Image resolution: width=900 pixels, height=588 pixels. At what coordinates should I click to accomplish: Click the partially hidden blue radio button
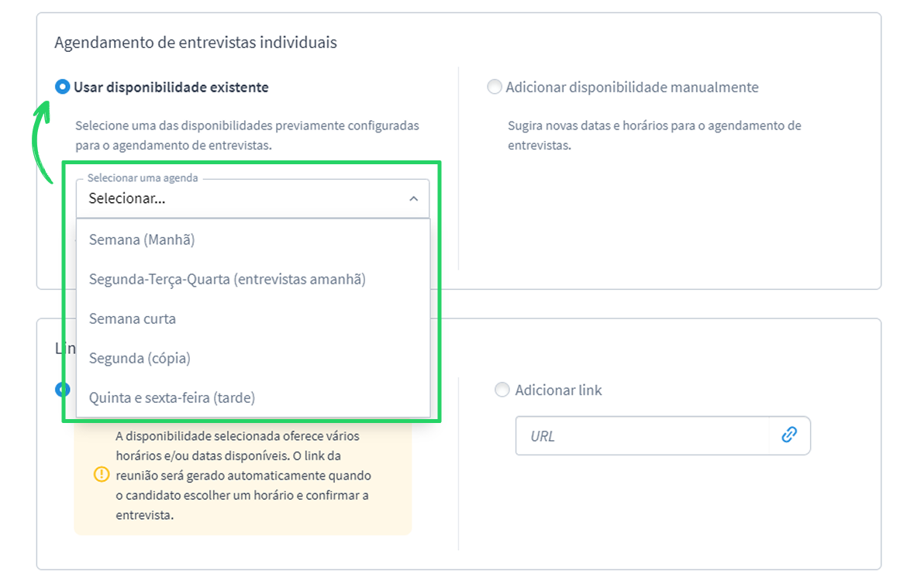(62, 390)
